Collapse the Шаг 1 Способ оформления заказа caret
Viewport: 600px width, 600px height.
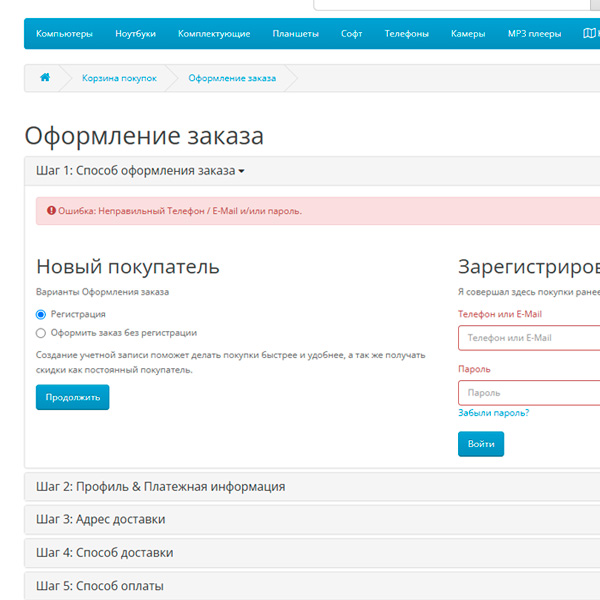click(x=241, y=171)
